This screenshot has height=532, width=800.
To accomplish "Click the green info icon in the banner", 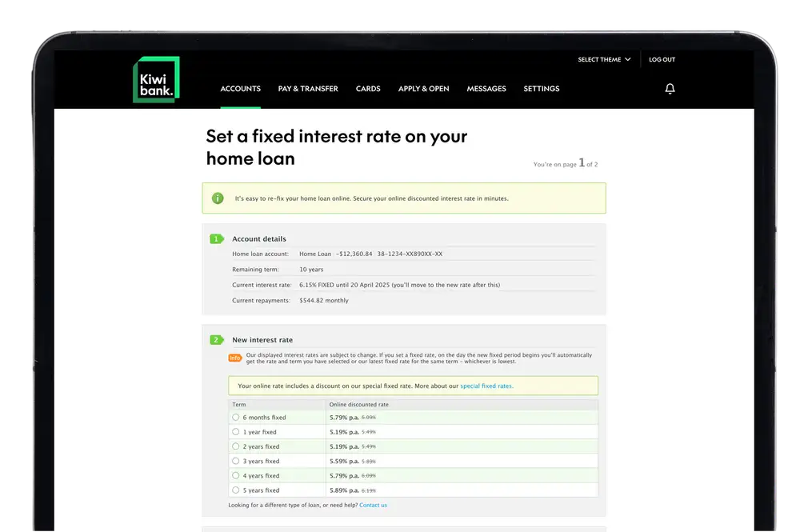I will point(217,198).
